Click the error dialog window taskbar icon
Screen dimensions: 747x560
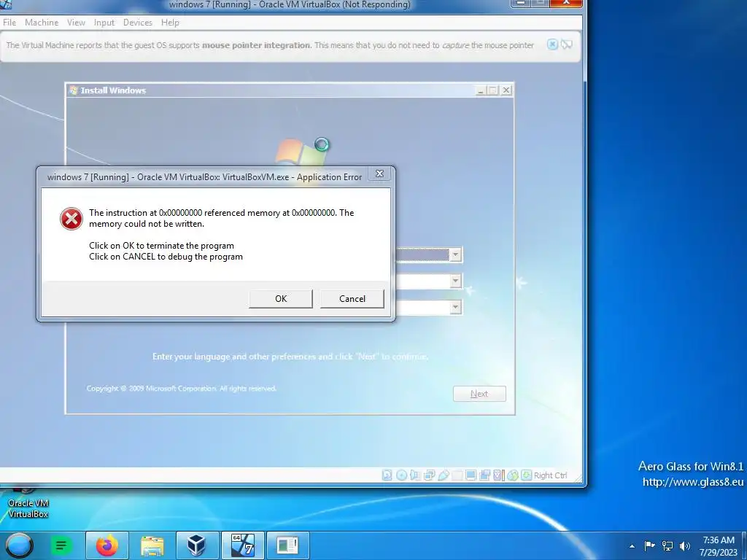[287, 545]
